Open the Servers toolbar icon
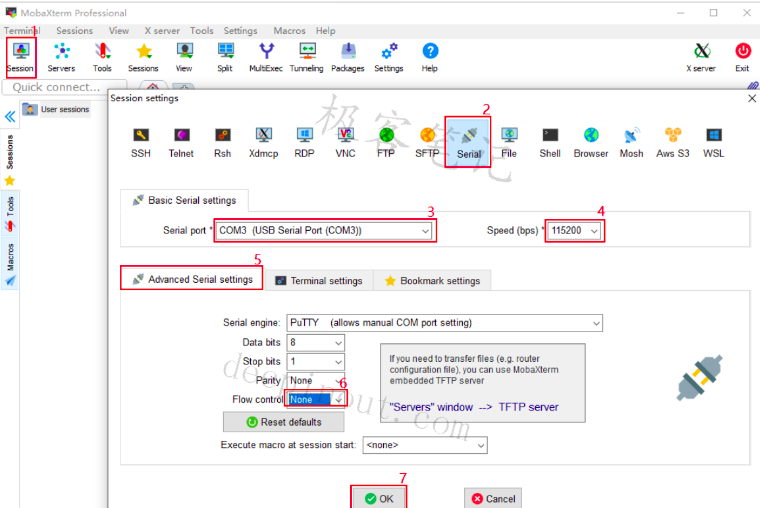Viewport: 760px width, 508px height. coord(62,57)
